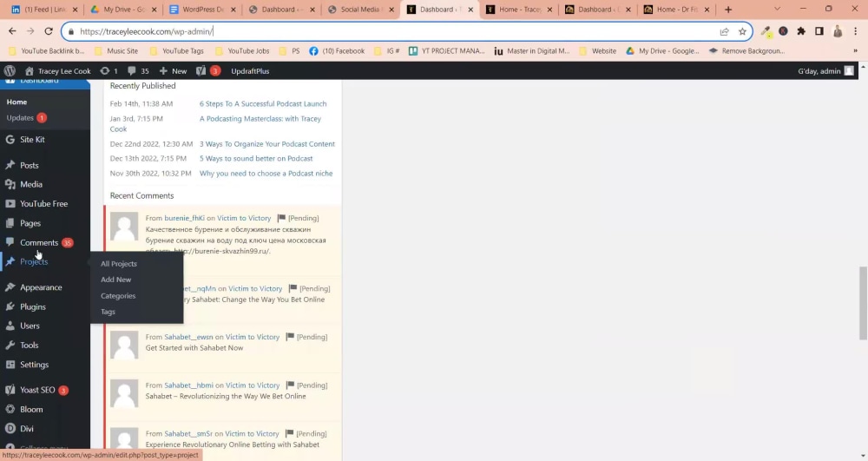Open the Chrome three-dot menu
Screen dimensions: 868x461
click(856, 31)
